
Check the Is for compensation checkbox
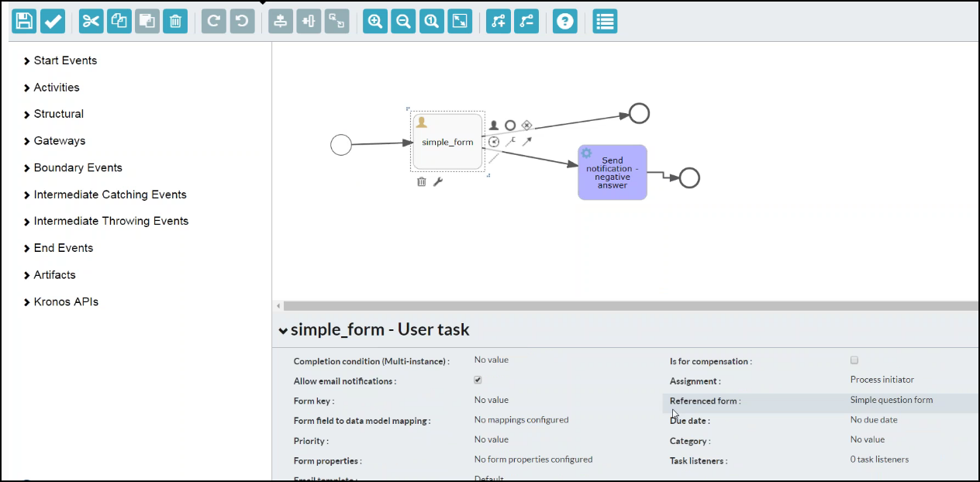854,360
